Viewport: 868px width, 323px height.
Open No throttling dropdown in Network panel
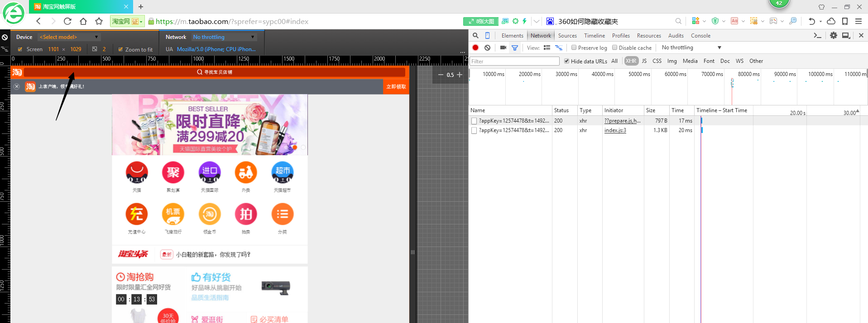[x=691, y=47]
